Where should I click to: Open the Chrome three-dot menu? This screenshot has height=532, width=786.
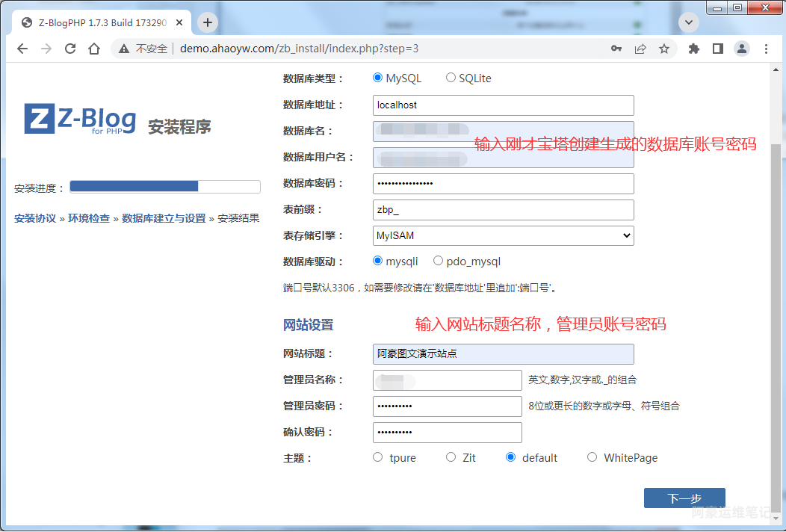[x=766, y=49]
